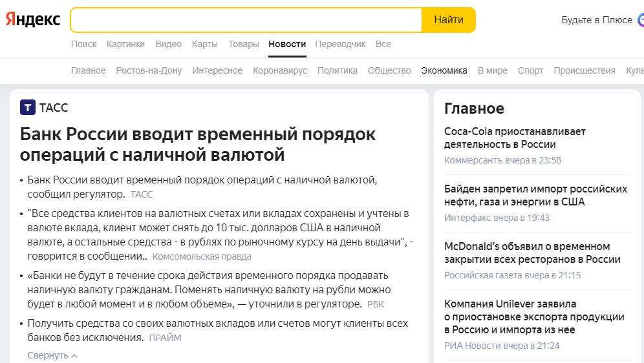Screen dimensions: 644x363
Task: Open the Интересное news category
Action: [x=217, y=70]
